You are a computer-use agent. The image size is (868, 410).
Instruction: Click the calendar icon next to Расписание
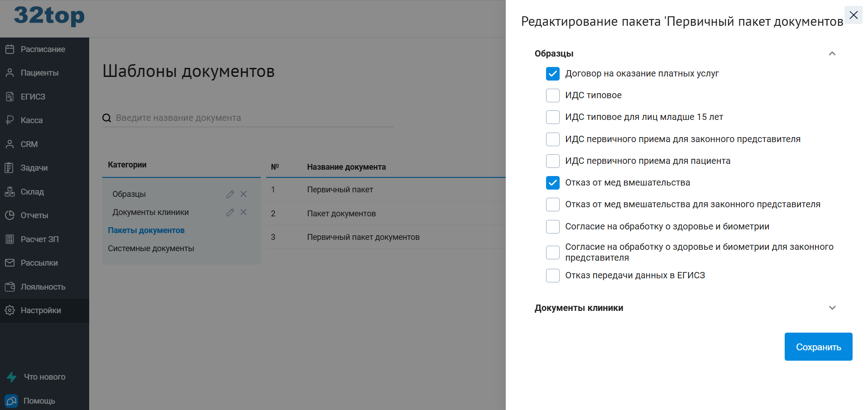[x=10, y=49]
